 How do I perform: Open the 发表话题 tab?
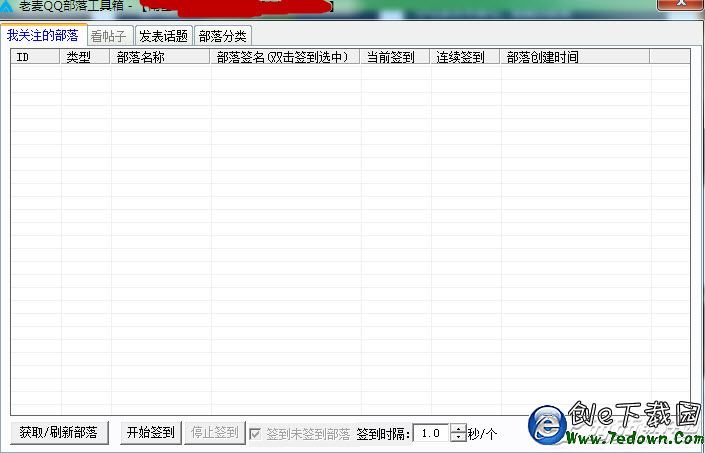[164, 36]
